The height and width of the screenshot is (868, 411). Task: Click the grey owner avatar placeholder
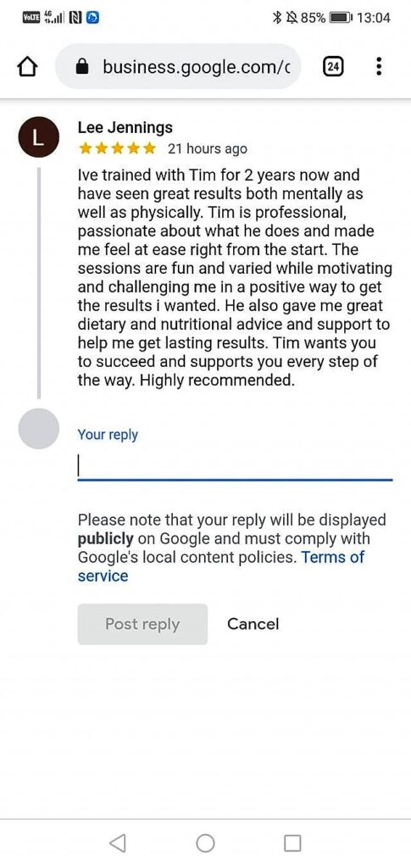[x=39, y=428]
